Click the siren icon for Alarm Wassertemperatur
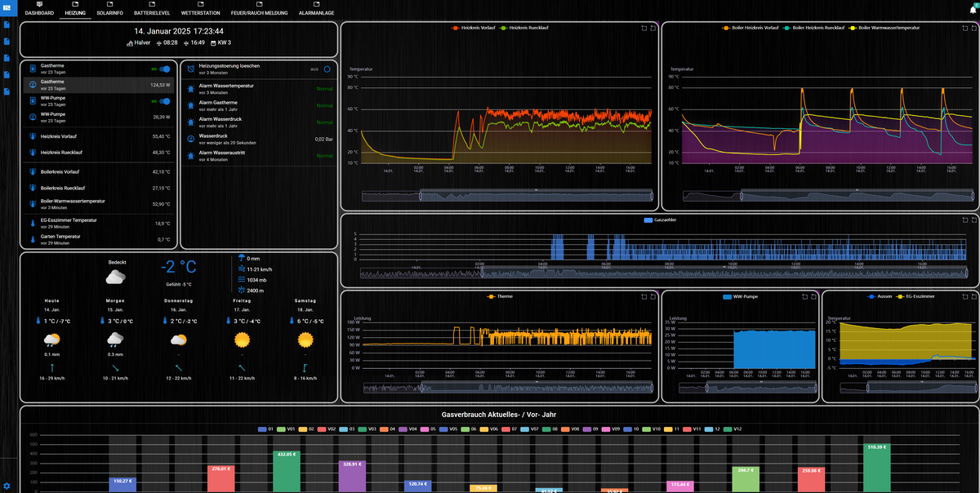 point(190,89)
